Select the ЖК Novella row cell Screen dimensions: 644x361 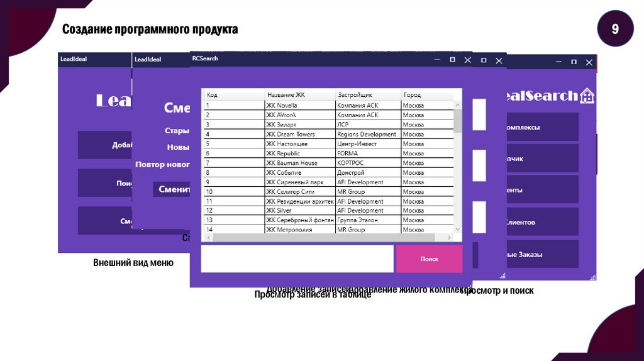click(300, 105)
